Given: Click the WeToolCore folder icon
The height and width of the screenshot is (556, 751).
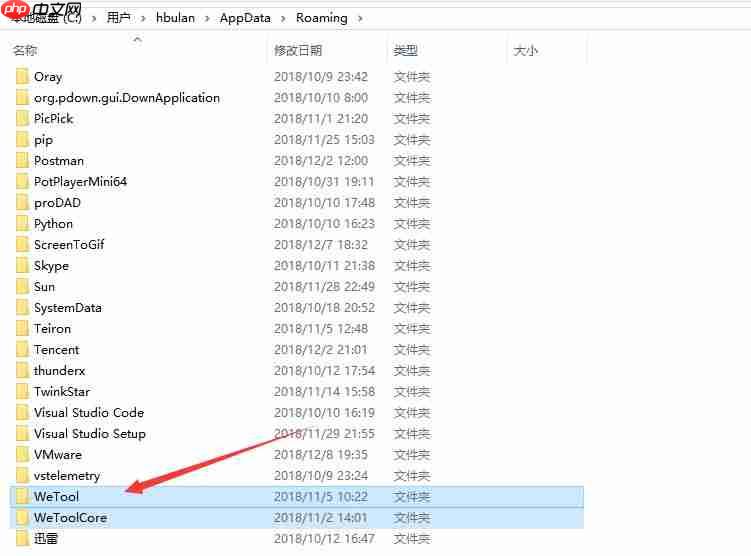Looking at the screenshot, I should (x=22, y=518).
